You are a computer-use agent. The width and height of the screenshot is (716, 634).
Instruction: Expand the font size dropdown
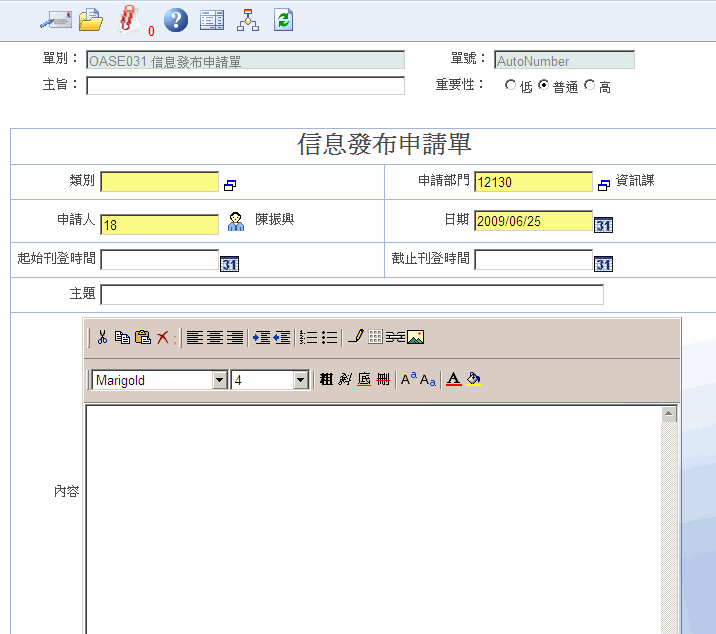click(300, 380)
